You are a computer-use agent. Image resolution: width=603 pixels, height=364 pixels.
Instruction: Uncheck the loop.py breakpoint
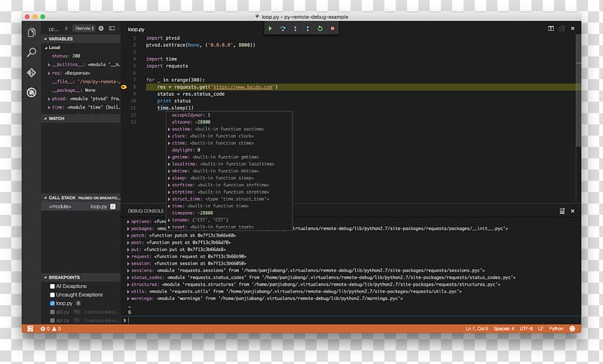click(x=53, y=303)
